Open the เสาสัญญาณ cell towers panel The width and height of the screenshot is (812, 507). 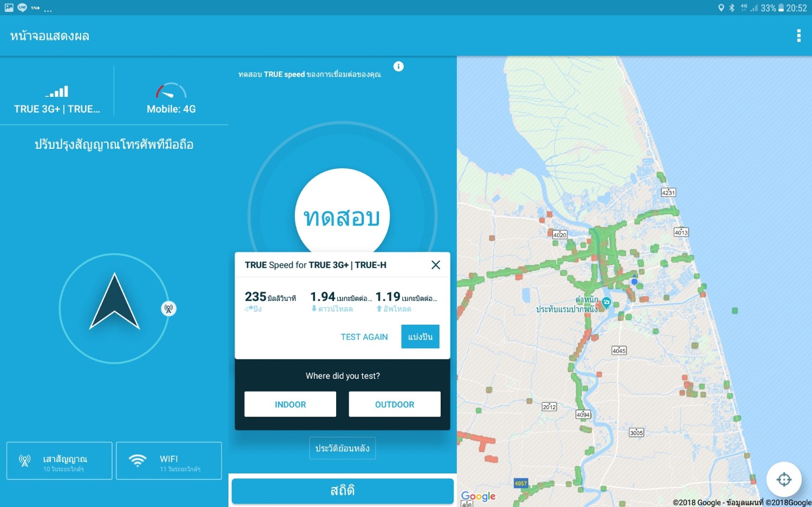coord(60,461)
